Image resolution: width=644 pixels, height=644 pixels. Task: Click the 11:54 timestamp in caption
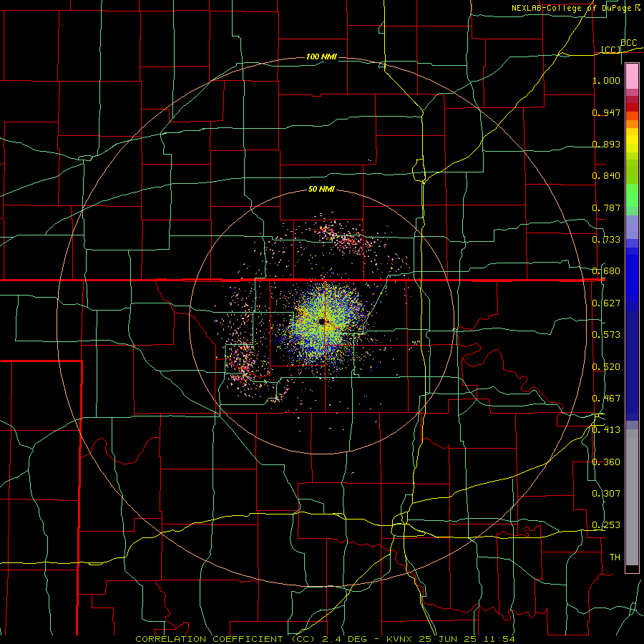tap(498, 639)
